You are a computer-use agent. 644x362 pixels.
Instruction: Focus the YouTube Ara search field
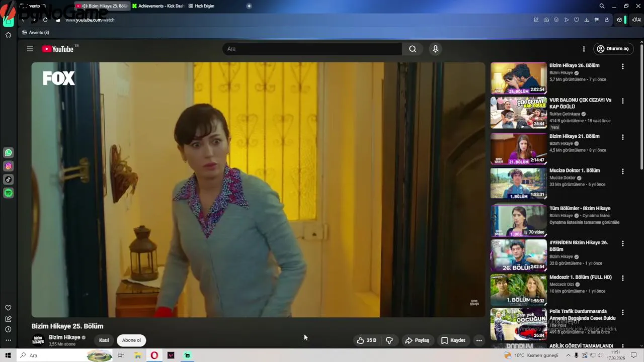pos(312,49)
